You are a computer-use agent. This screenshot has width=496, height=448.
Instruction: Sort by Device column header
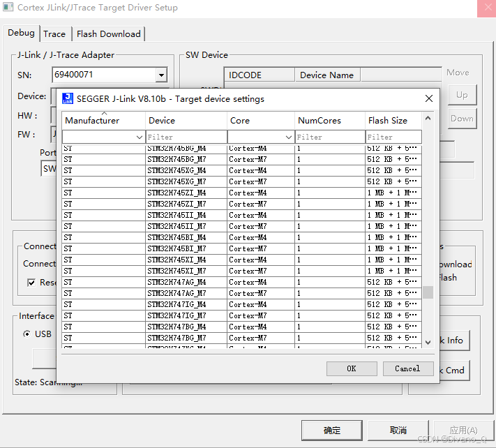186,121
